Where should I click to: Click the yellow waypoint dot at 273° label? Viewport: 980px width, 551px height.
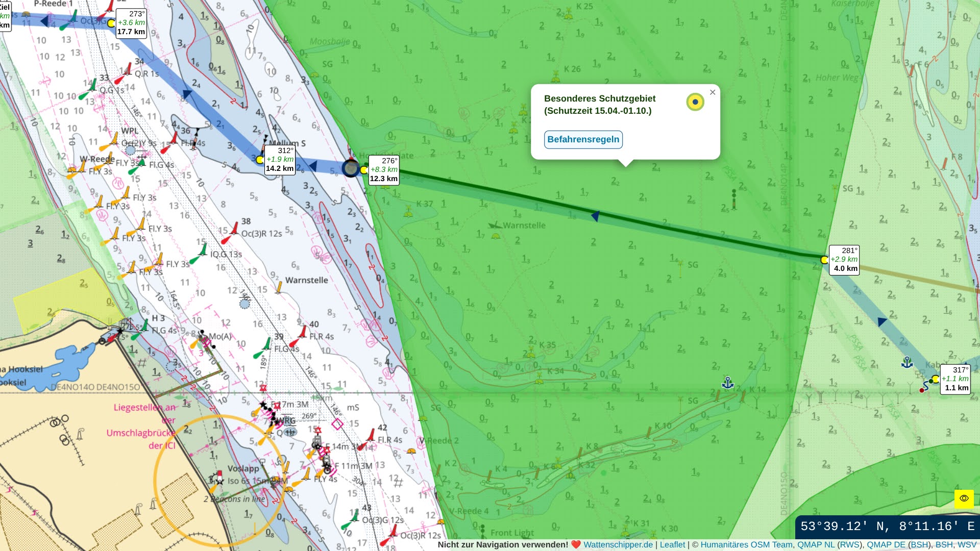tap(111, 23)
